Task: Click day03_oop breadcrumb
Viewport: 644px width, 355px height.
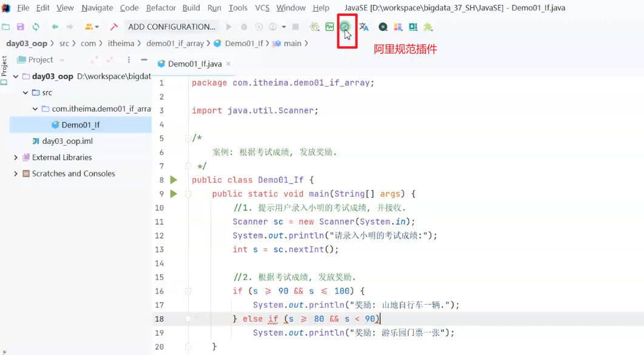Action: (x=27, y=44)
